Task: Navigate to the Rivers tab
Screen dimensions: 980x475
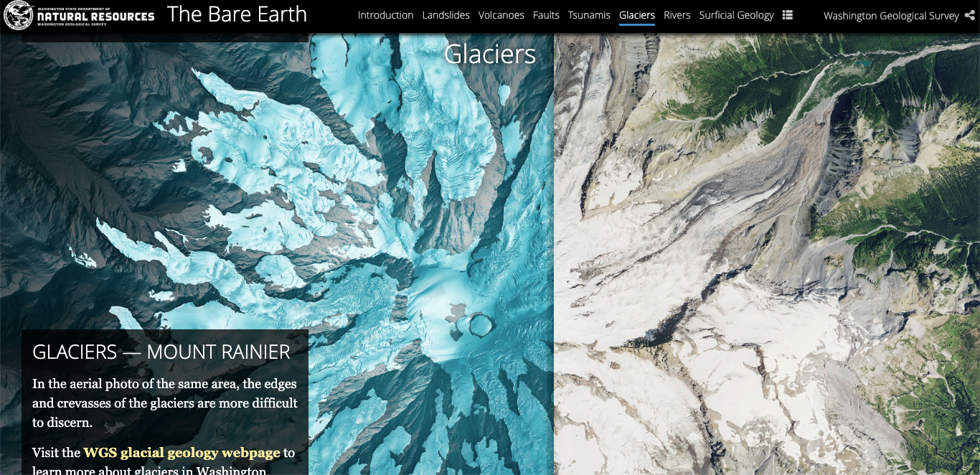Action: pos(677,15)
